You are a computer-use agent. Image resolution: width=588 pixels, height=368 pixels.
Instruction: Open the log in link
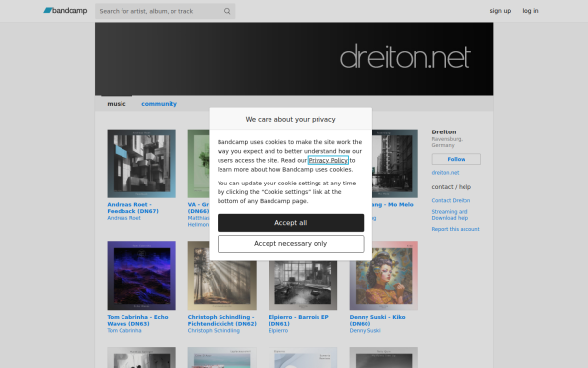(530, 11)
